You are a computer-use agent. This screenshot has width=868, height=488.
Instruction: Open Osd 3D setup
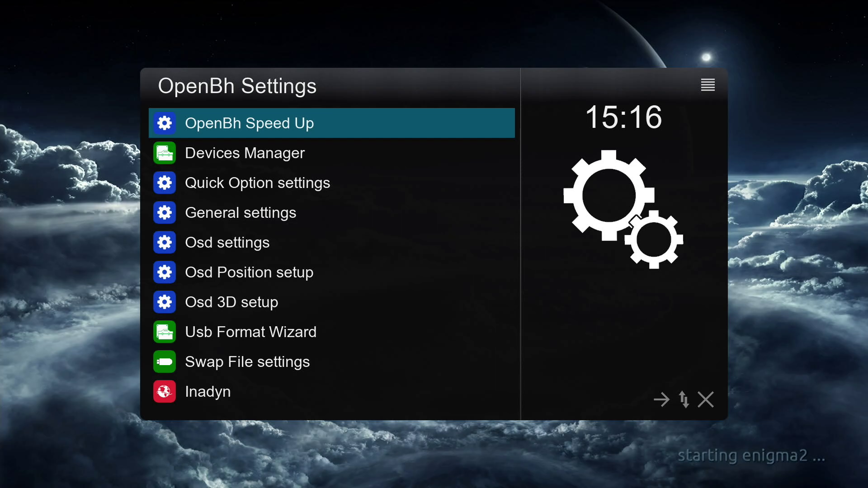231,302
